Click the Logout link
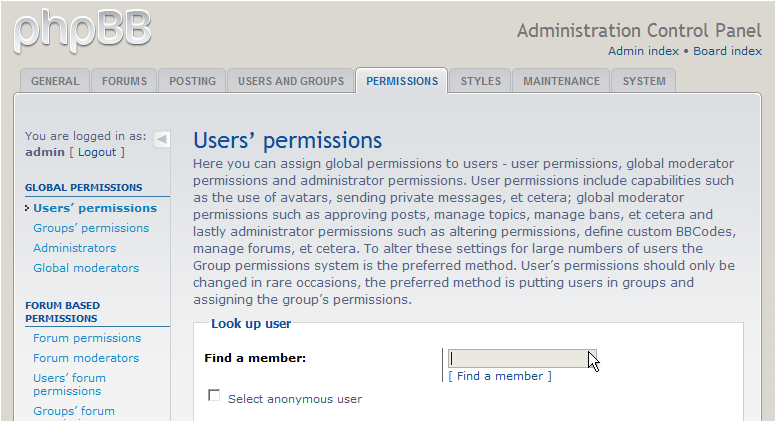This screenshot has width=776, height=422. 97,152
